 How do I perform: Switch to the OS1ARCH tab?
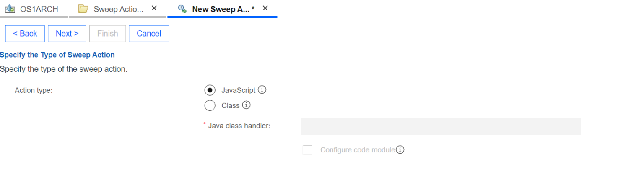[x=39, y=9]
